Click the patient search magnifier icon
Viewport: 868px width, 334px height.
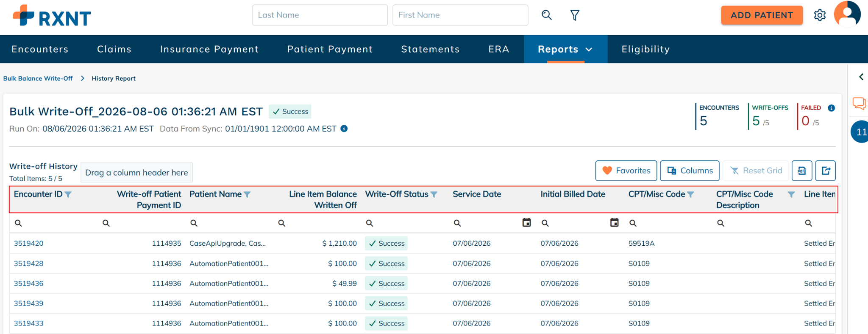[x=546, y=15]
